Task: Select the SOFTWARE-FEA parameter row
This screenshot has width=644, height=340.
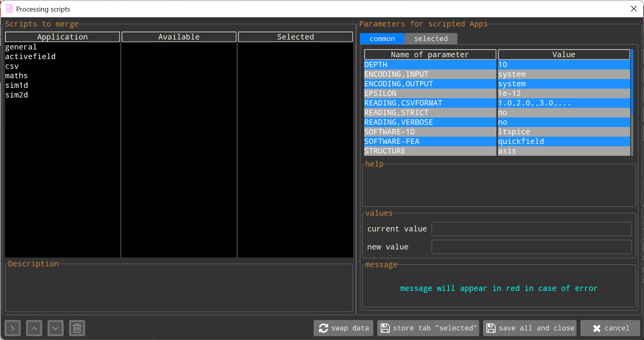Action: [430, 142]
